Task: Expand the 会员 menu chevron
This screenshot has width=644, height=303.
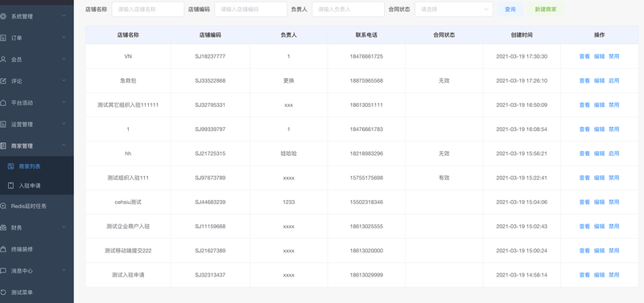Action: (64, 59)
